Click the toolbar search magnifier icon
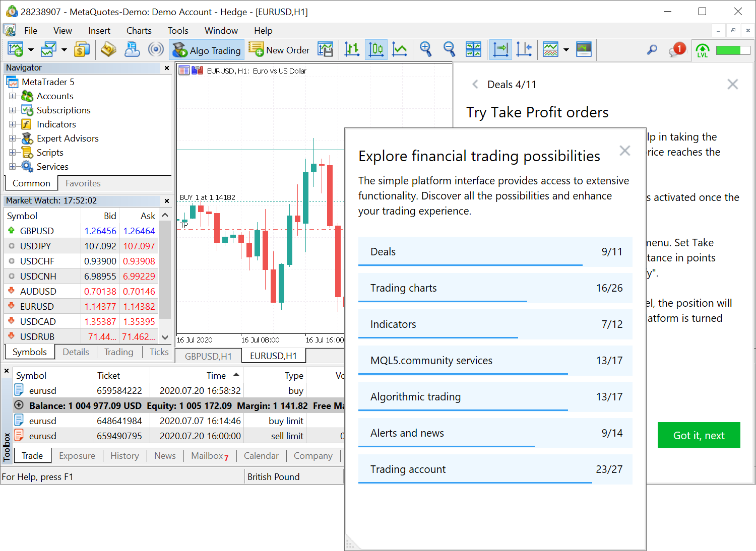Screen dimensions: 756x551 [652, 49]
